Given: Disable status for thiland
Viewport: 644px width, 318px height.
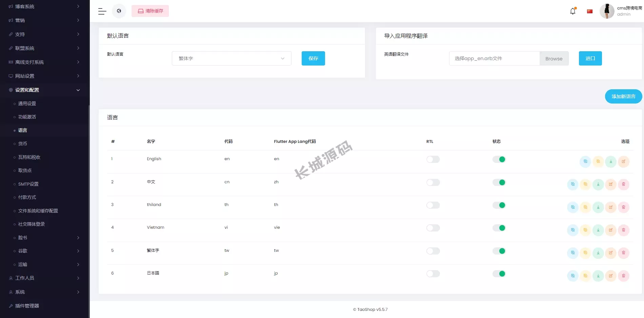Looking at the screenshot, I should click(499, 205).
